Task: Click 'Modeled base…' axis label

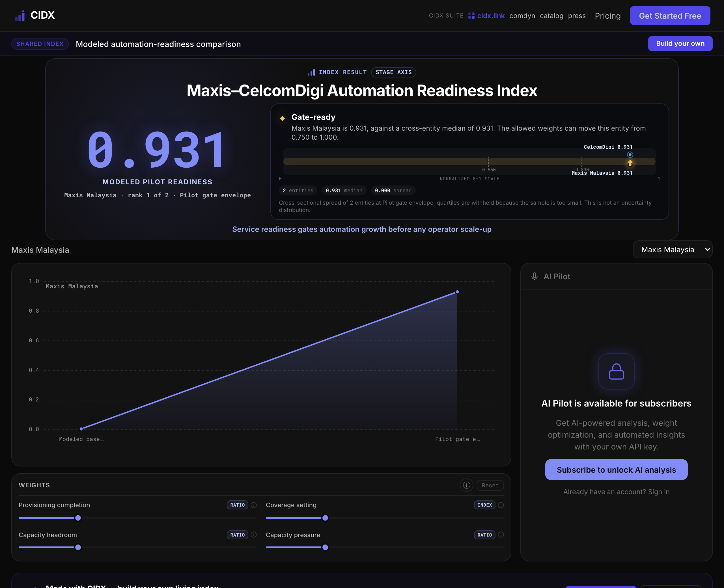Action: tap(81, 439)
